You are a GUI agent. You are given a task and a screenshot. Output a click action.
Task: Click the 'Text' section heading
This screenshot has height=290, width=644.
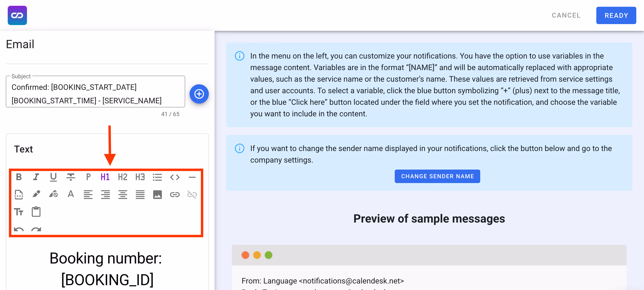coord(24,149)
